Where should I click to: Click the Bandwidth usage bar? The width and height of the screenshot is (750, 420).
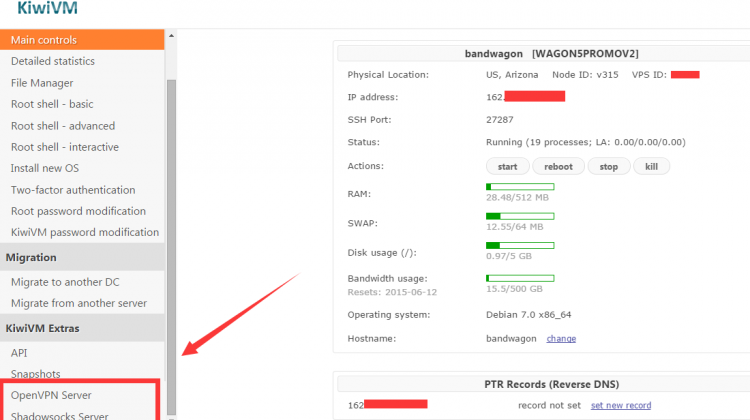pos(520,278)
